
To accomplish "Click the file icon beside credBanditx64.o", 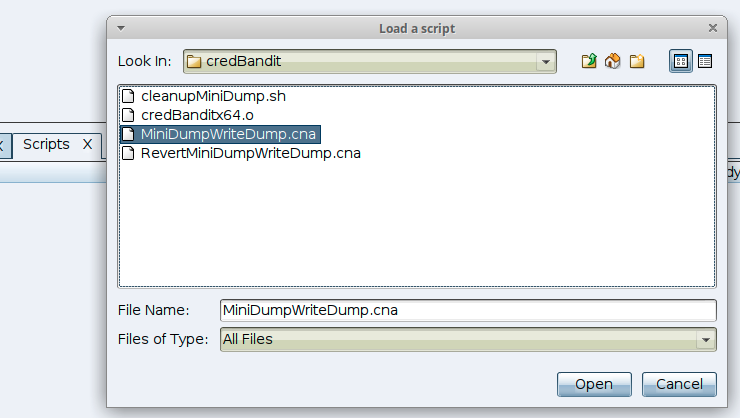I will [x=128, y=115].
